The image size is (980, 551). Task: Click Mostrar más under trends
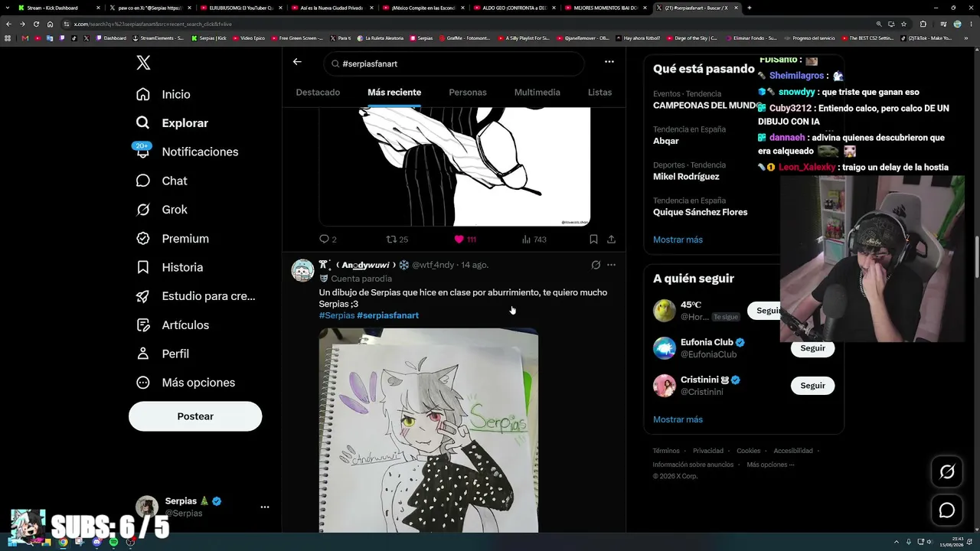[678, 240]
